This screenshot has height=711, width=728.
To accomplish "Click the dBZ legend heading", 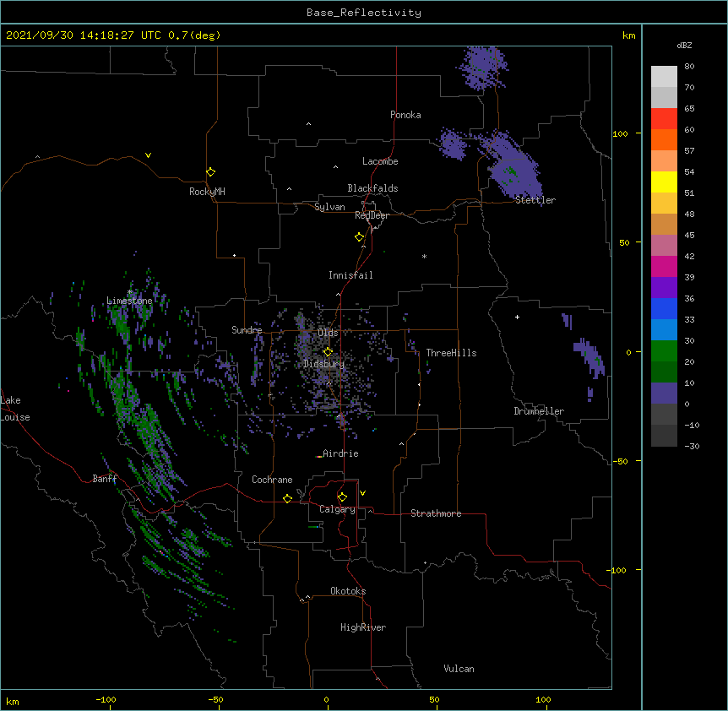I will (x=684, y=45).
